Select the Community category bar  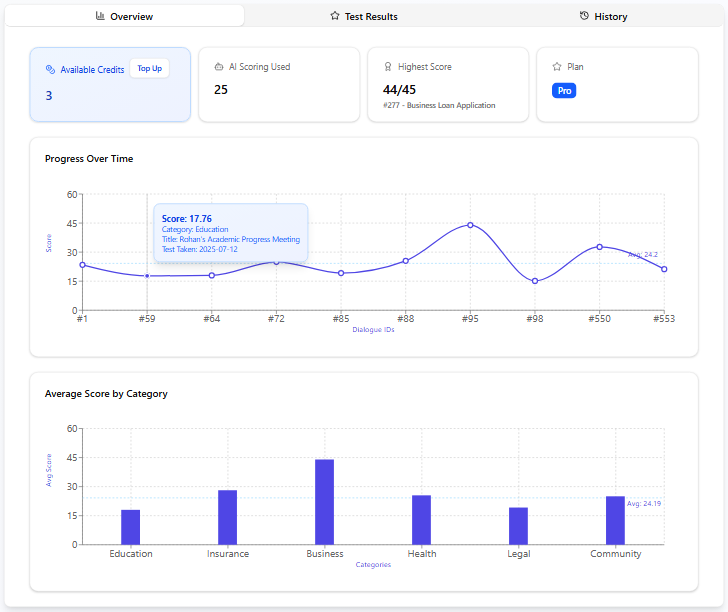(x=615, y=520)
